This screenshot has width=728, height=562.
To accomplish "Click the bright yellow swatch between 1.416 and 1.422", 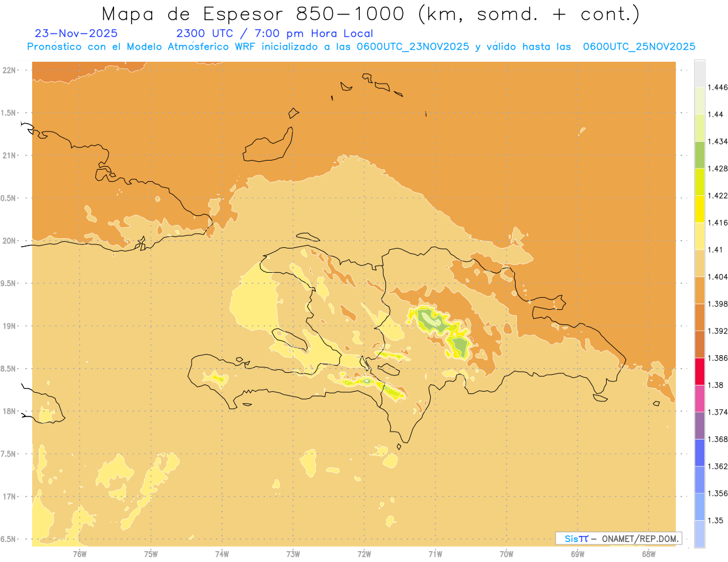I will pyautogui.click(x=699, y=209).
